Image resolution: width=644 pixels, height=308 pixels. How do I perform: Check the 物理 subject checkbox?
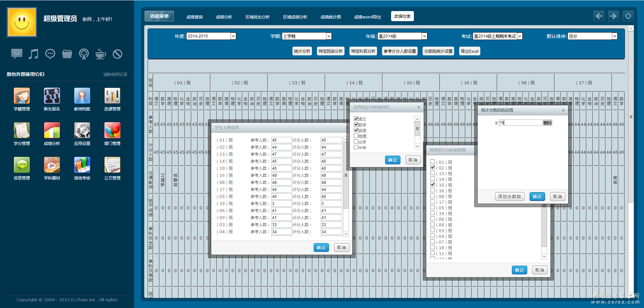coord(356,136)
